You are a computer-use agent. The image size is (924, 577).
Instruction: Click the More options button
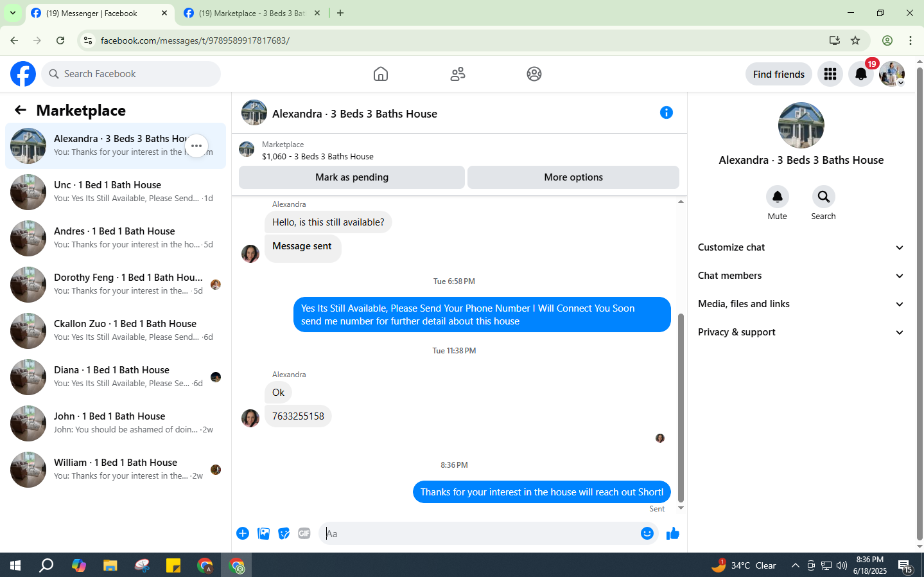pos(573,177)
